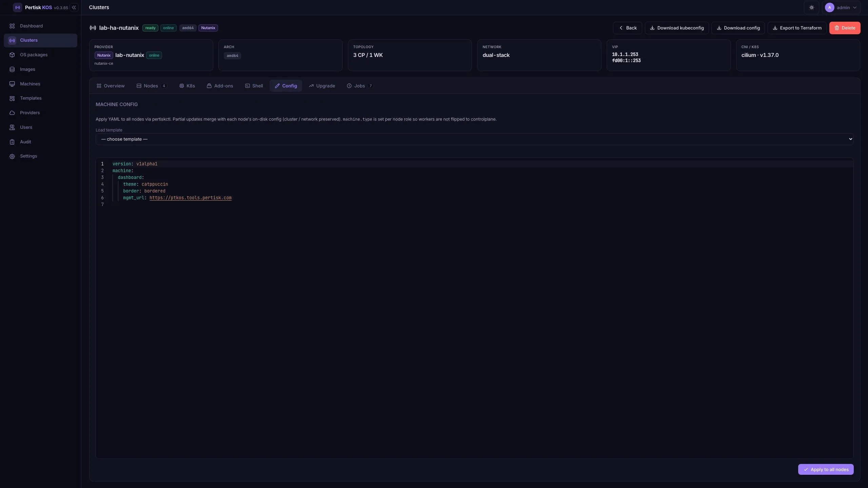Open the Add-ons tab
Image resolution: width=868 pixels, height=488 pixels.
220,86
